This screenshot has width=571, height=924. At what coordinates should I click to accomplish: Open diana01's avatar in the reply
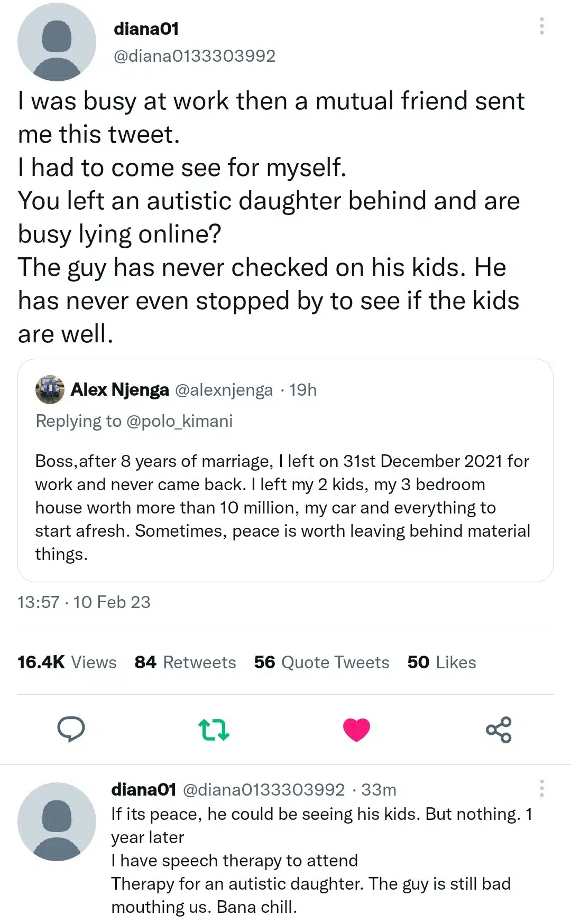(57, 822)
